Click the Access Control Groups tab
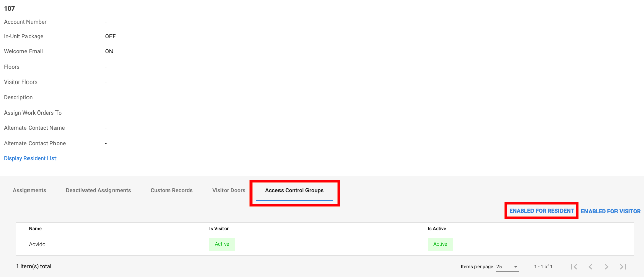Image resolution: width=644 pixels, height=277 pixels. (x=294, y=190)
